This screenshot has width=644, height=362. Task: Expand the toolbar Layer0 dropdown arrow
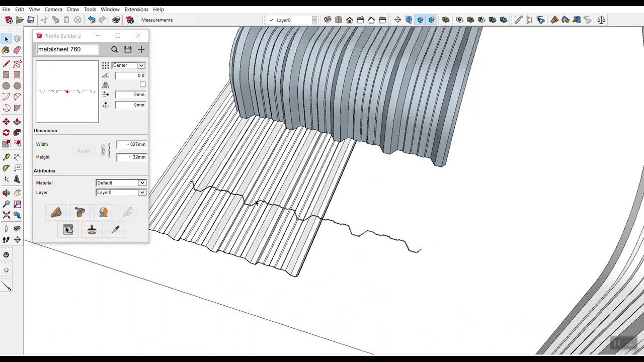[314, 20]
